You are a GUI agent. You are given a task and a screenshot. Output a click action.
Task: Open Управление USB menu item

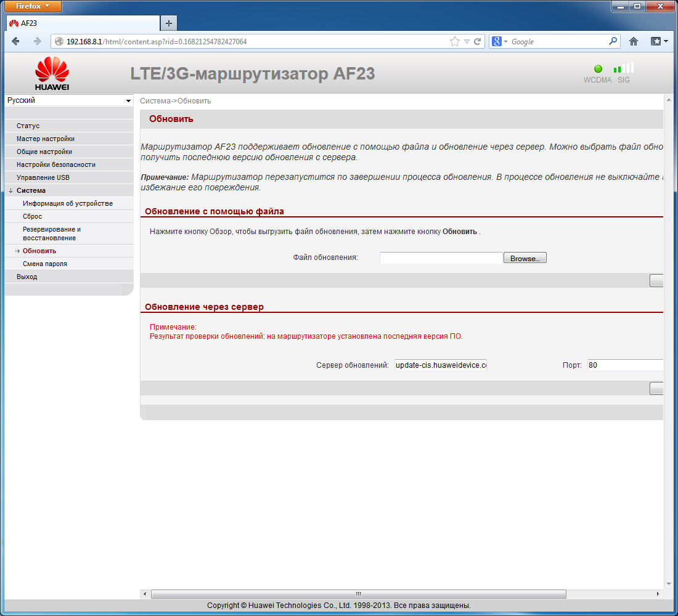69,177
